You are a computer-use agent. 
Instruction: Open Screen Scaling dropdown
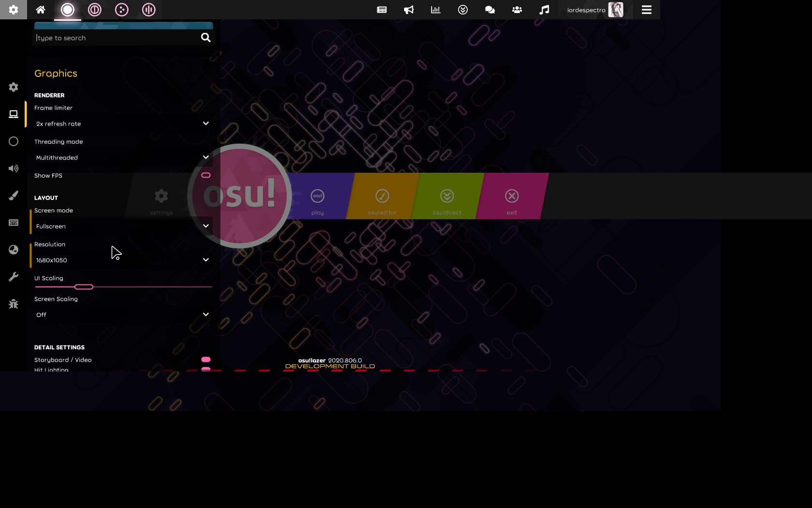[x=123, y=315]
